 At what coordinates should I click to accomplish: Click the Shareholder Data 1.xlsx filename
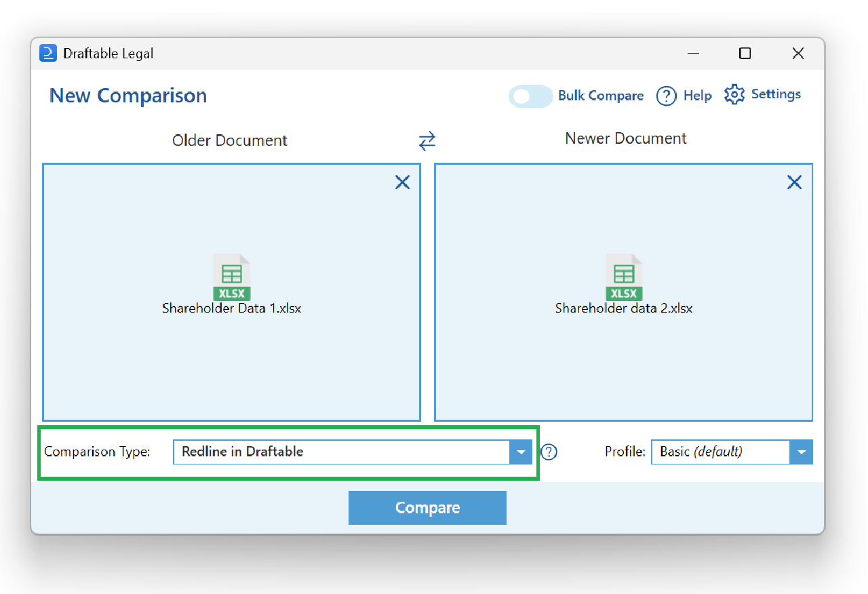point(231,308)
